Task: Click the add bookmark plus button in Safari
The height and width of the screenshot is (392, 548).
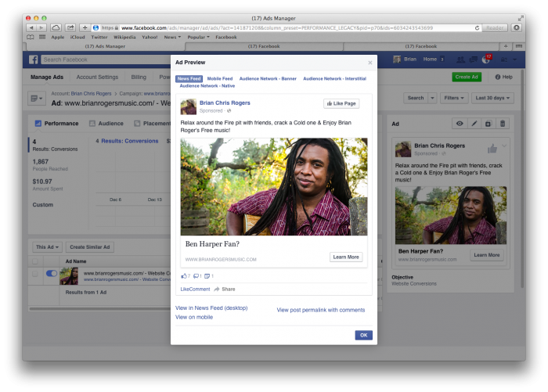Action: 85,27
